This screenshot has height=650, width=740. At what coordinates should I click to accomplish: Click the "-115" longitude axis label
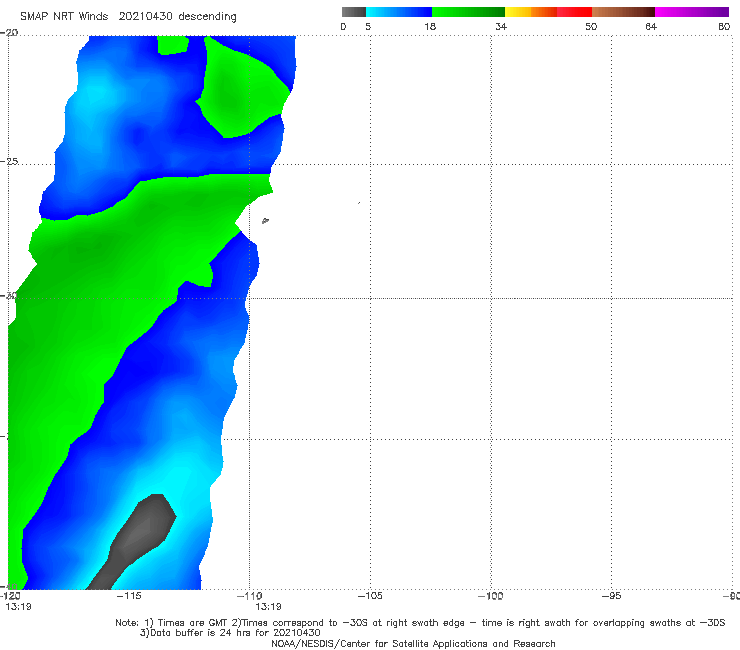tap(129, 596)
